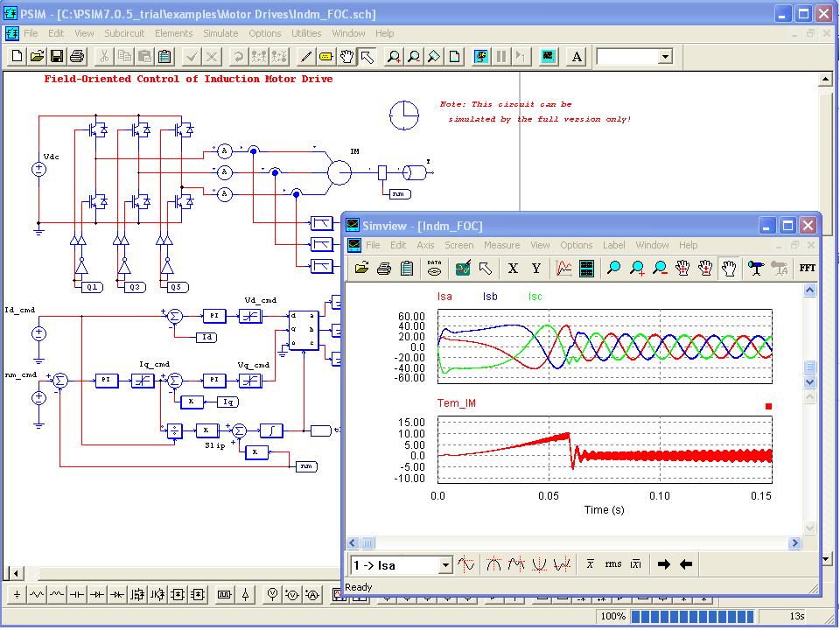Toggle the measure cursor tool in Simview
The width and height of the screenshot is (840, 630).
click(x=755, y=269)
